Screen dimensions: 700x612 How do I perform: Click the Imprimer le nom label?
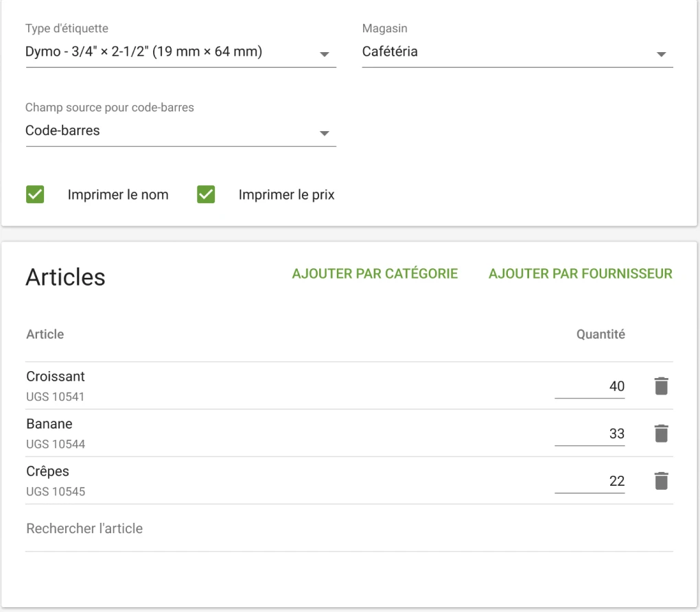117,195
